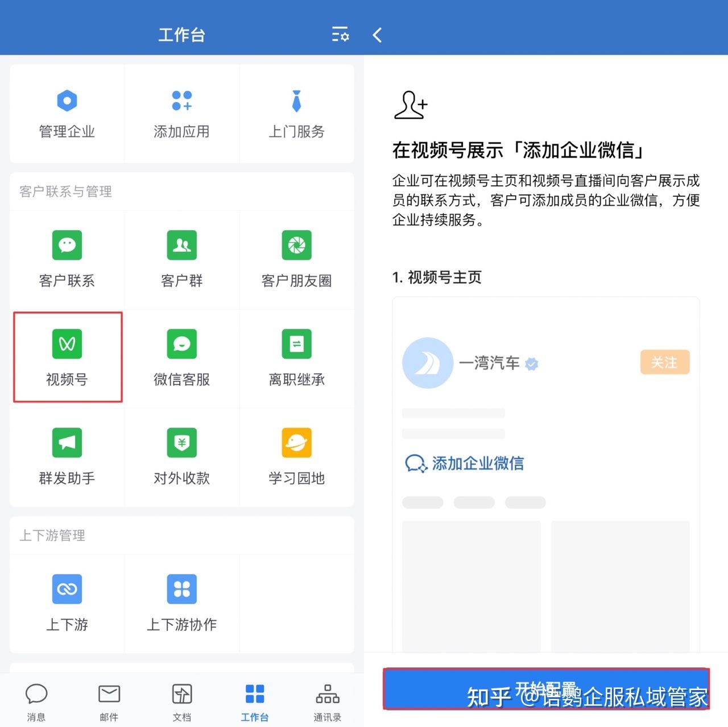Screen dimensions: 728x727
Task: Open the 上下游 link icon
Action: (x=67, y=589)
